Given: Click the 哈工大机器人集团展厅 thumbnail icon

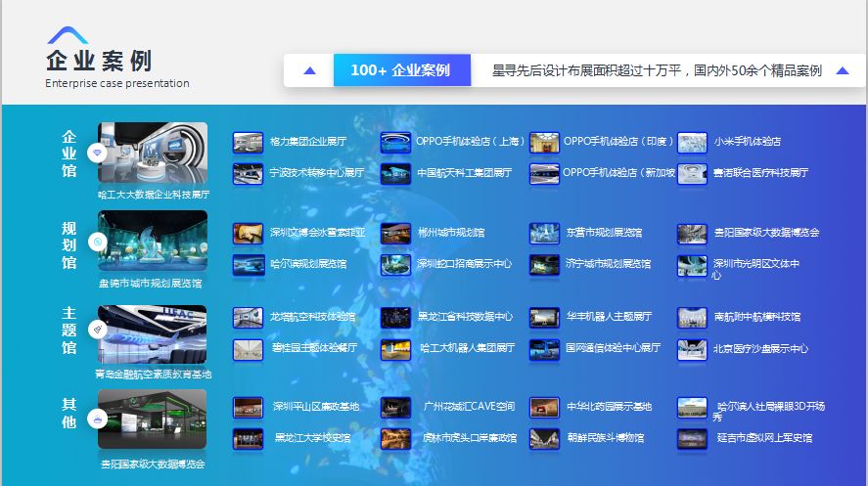Looking at the screenshot, I should click(395, 349).
